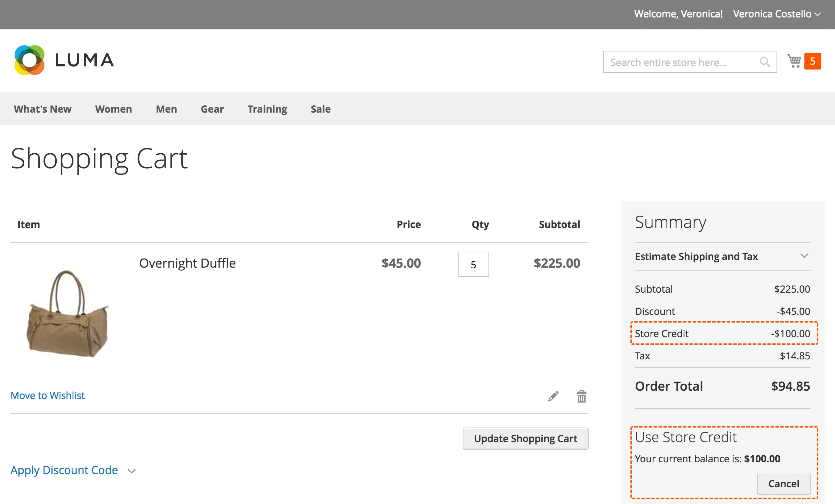This screenshot has width=835, height=504.
Task: Select the Sale navigation item
Action: pos(320,109)
